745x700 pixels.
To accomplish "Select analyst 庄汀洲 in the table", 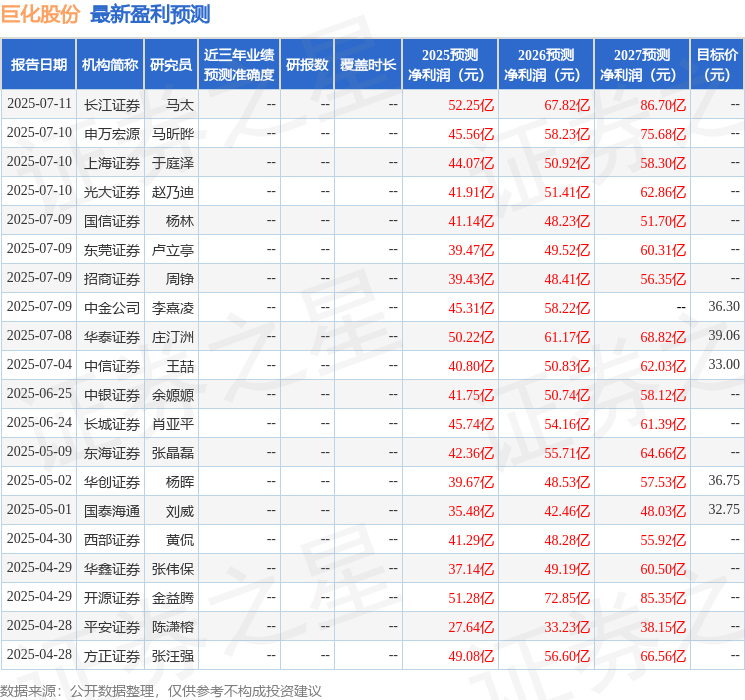I will [173, 336].
